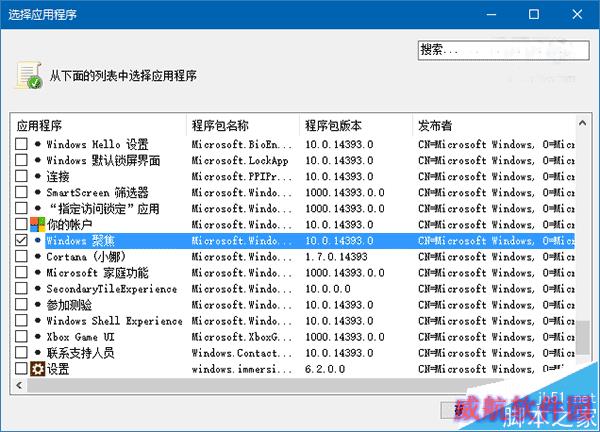This screenshot has width=600, height=432.
Task: Click the Microsoft.PPIPr... package name cell
Action: pos(242,176)
